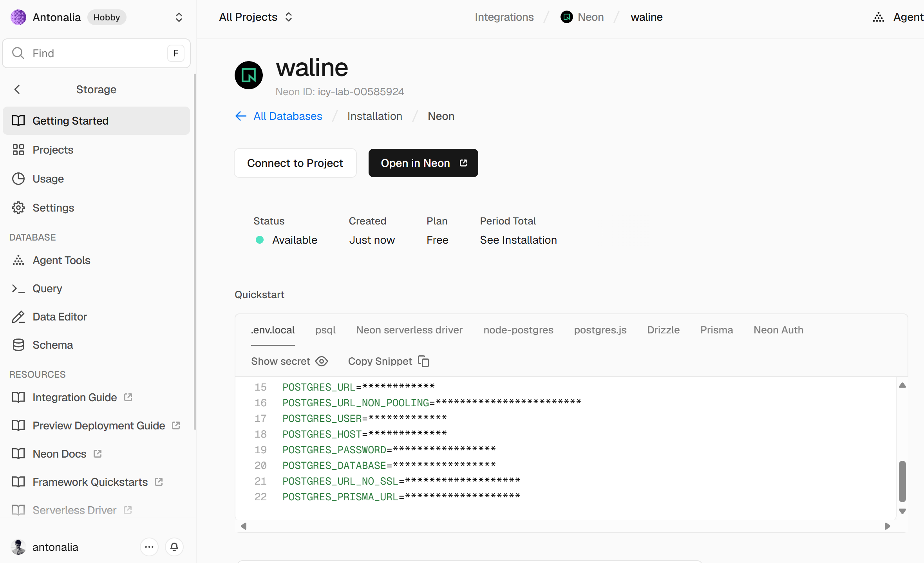Go back to All Databases
Viewport: 924px width, 563px height.
point(278,116)
